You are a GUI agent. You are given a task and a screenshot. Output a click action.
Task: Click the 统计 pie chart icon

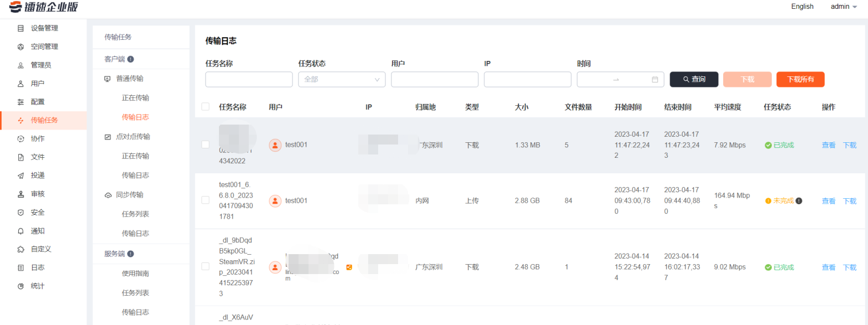click(20, 286)
